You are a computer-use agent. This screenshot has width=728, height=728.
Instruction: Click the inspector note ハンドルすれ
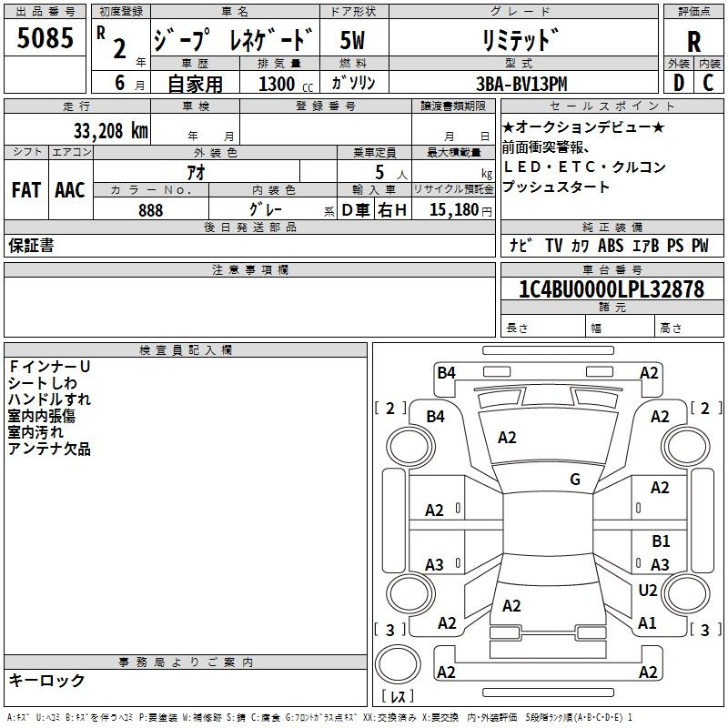tap(49, 399)
